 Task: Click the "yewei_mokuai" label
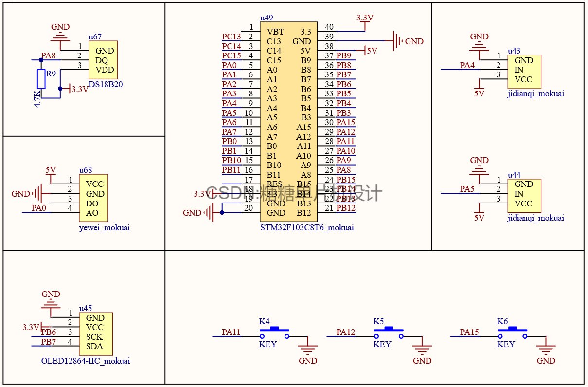click(x=104, y=227)
